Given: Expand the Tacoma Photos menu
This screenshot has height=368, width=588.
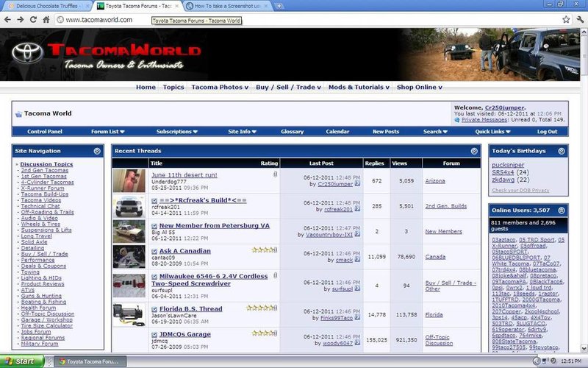Looking at the screenshot, I should pyautogui.click(x=220, y=87).
